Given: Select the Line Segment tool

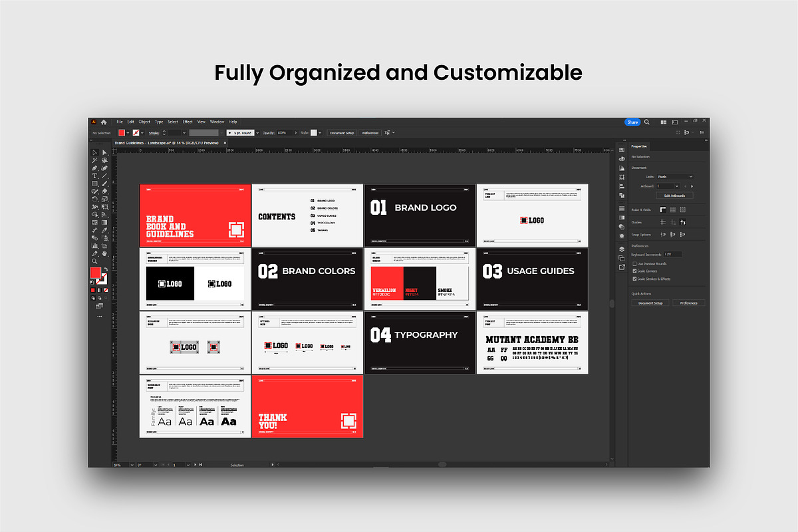Looking at the screenshot, I should pos(104,176).
